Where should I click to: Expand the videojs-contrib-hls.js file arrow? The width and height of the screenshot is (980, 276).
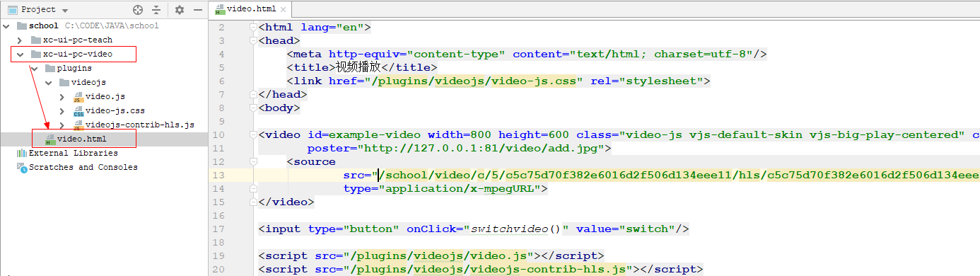coord(62,125)
